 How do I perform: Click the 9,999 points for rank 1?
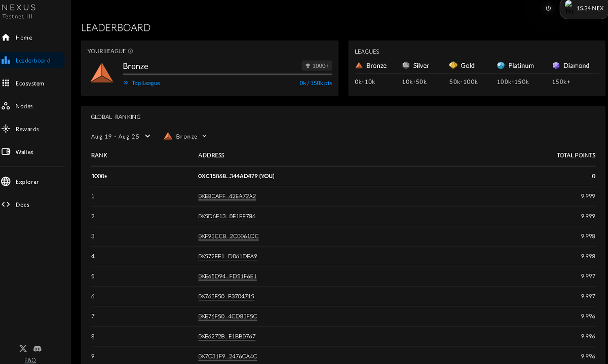(x=588, y=196)
